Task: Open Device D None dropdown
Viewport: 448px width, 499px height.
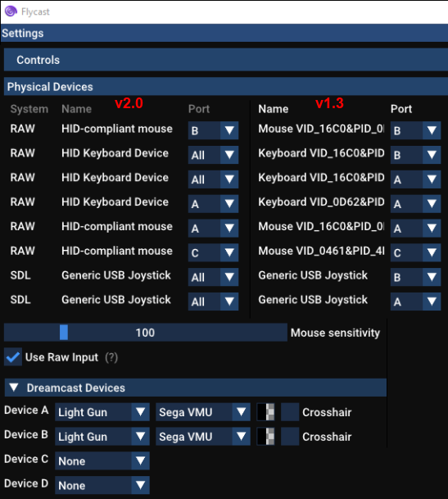Action: [x=102, y=485]
